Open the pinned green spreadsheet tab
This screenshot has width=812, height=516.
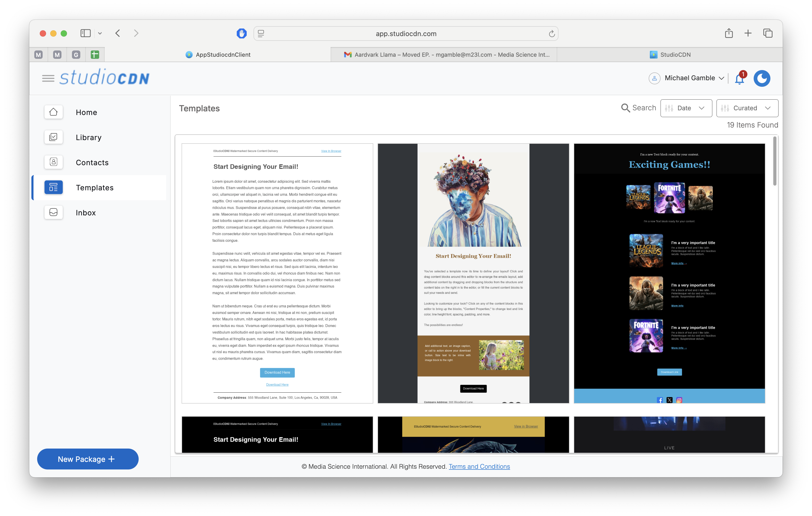[95, 55]
